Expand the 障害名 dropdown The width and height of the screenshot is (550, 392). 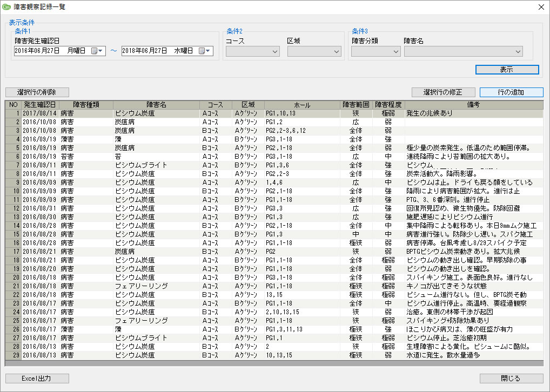464,51
